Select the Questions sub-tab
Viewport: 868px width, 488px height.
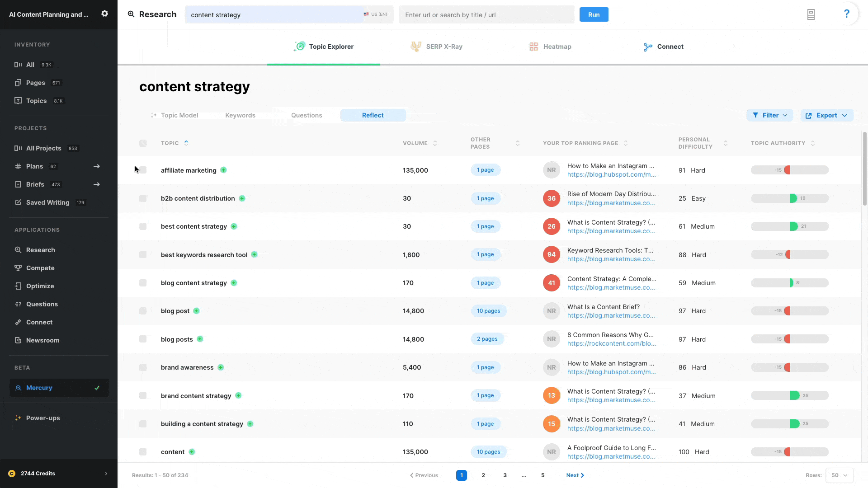(x=307, y=115)
